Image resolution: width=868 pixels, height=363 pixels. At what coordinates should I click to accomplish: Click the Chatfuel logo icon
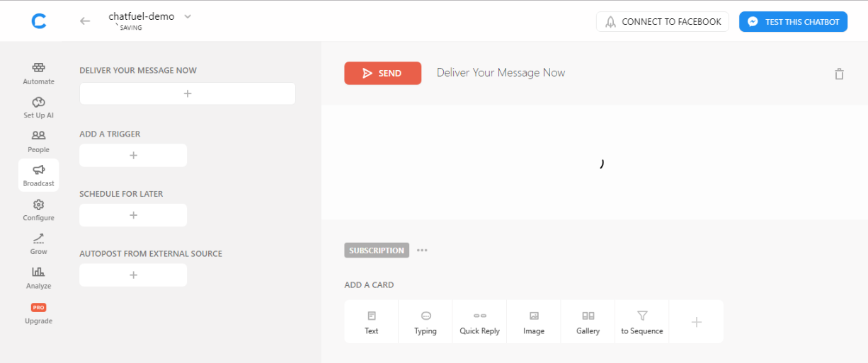click(39, 22)
